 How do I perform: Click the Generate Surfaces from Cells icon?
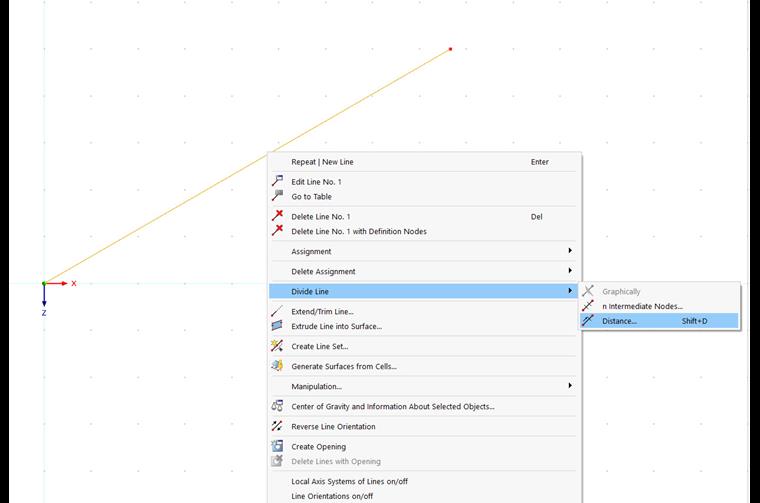277,365
